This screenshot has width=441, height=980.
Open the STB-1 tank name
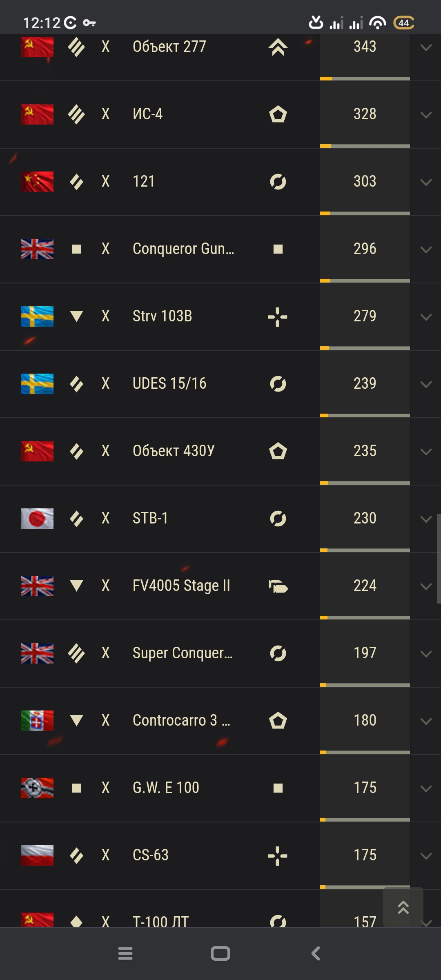150,518
